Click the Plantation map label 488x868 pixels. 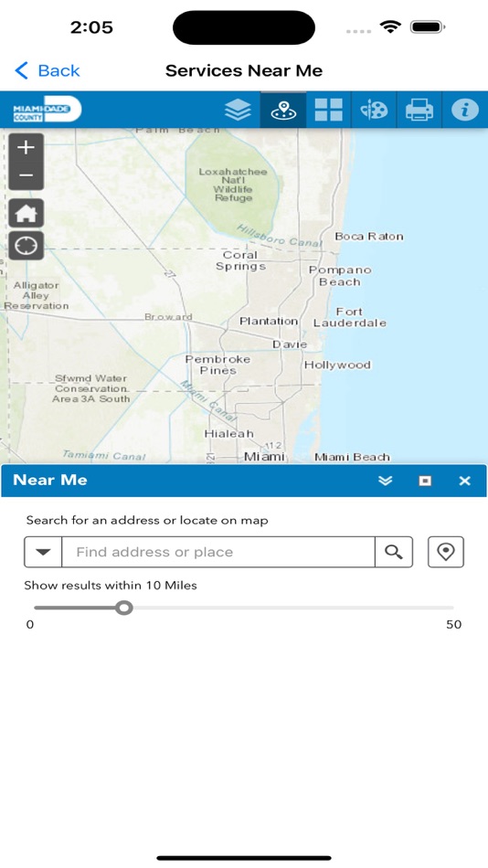269,321
